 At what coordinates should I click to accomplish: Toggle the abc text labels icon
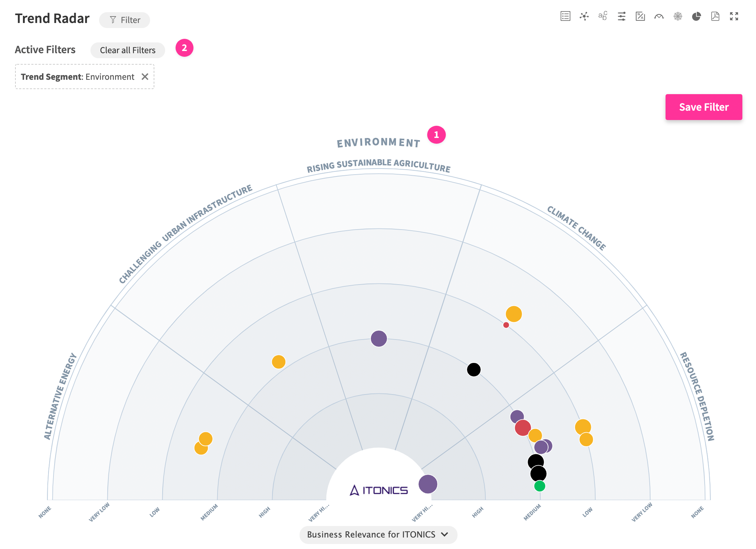click(603, 16)
